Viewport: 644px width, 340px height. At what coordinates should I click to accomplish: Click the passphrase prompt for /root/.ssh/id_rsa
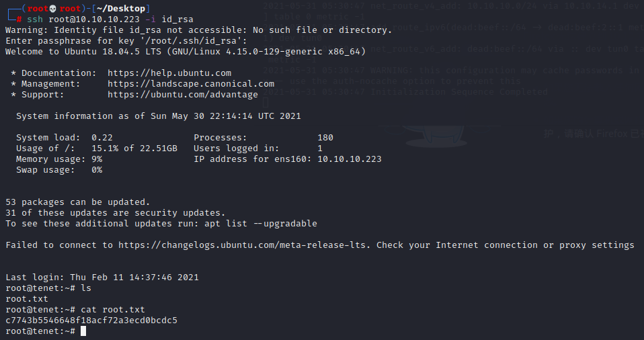click(126, 41)
